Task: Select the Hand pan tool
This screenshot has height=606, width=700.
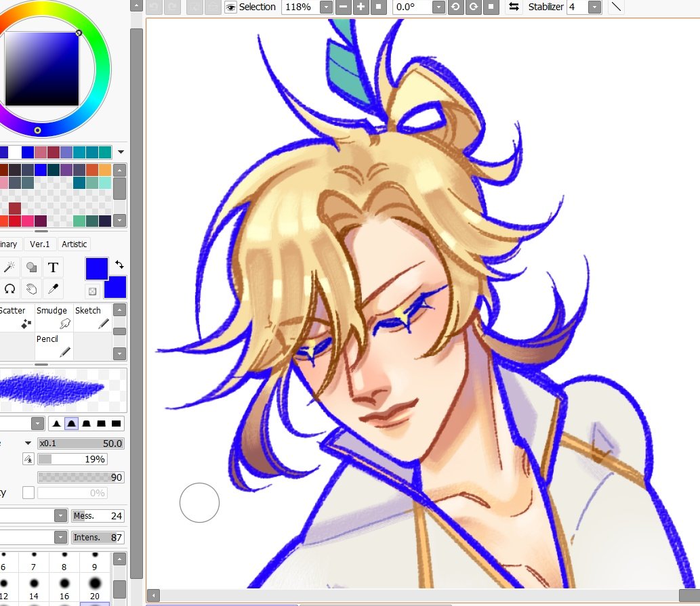Action: (x=31, y=289)
